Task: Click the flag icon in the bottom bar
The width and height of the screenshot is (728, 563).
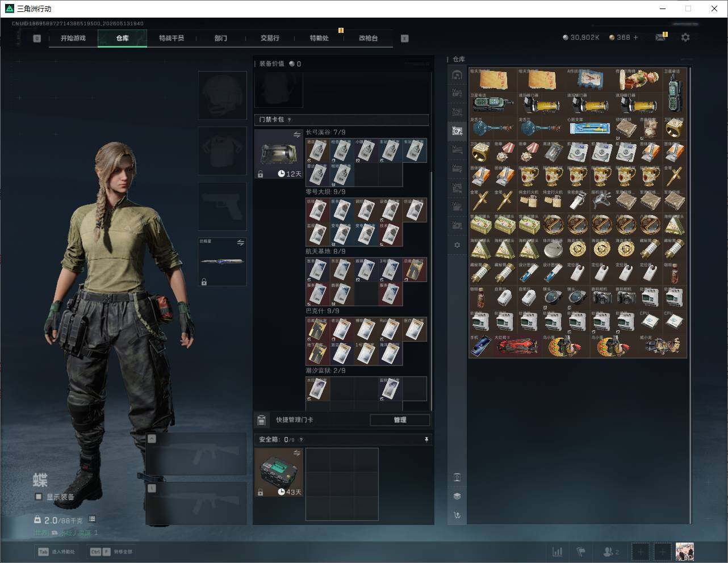Action: (581, 552)
